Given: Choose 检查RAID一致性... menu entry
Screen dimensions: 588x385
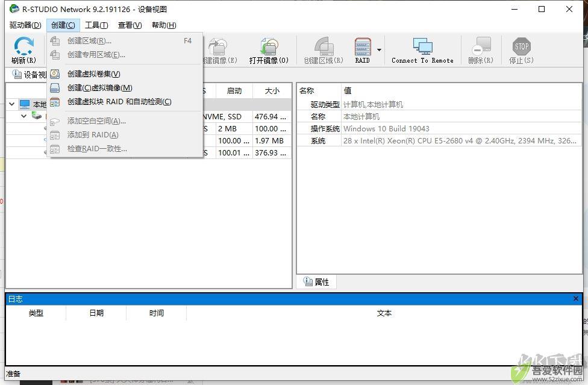Looking at the screenshot, I should coord(125,148).
